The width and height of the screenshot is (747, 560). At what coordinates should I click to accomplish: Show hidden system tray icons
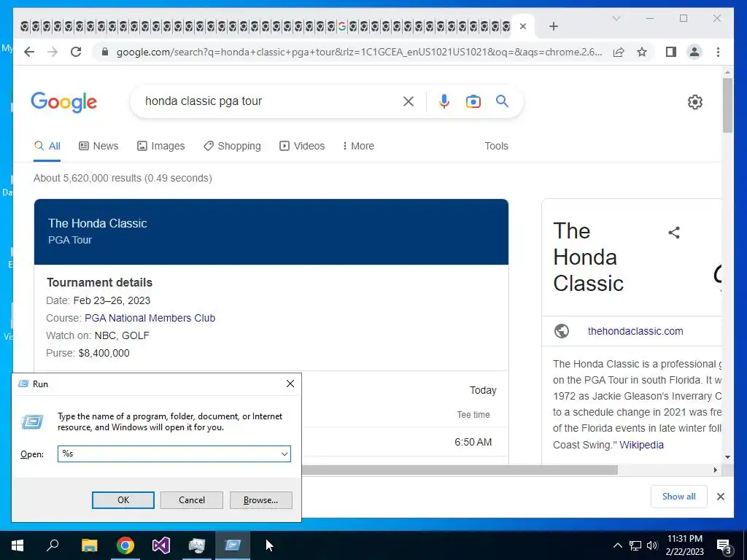[617, 545]
